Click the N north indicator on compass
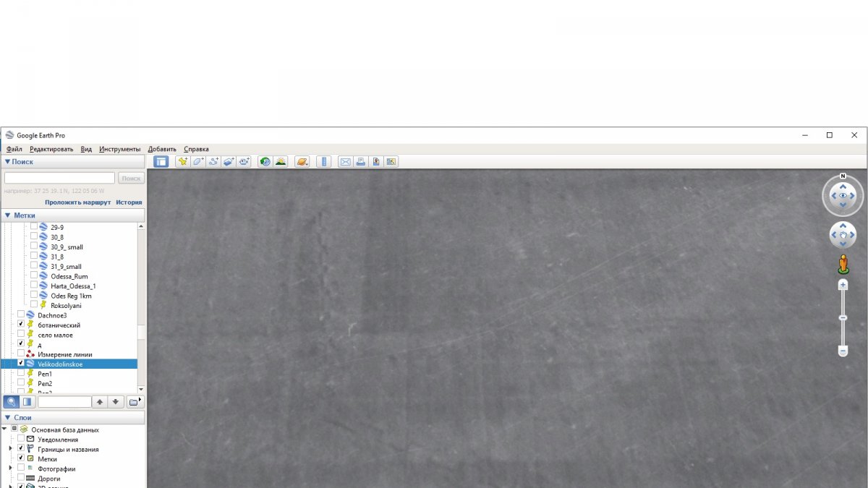The width and height of the screenshot is (868, 488). click(843, 176)
